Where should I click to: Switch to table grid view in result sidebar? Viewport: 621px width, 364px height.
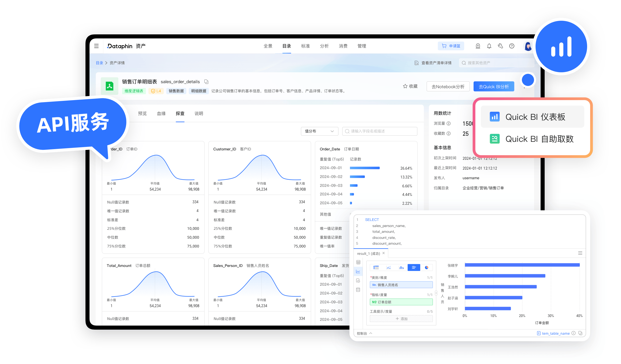pos(358,262)
